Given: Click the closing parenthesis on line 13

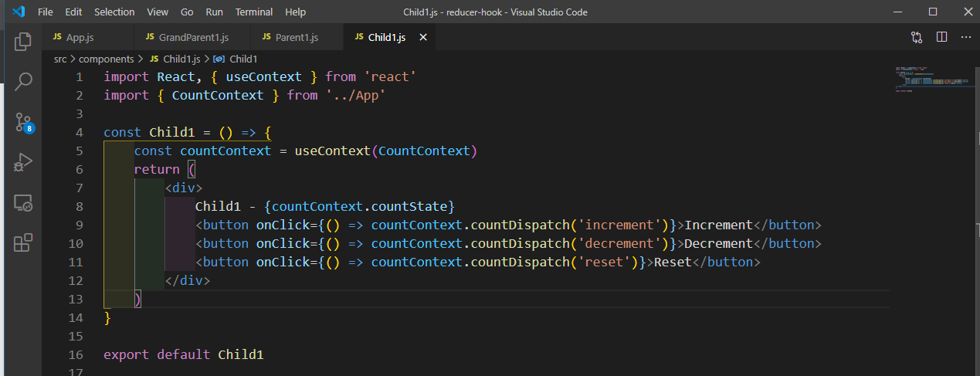Looking at the screenshot, I should 137,300.
